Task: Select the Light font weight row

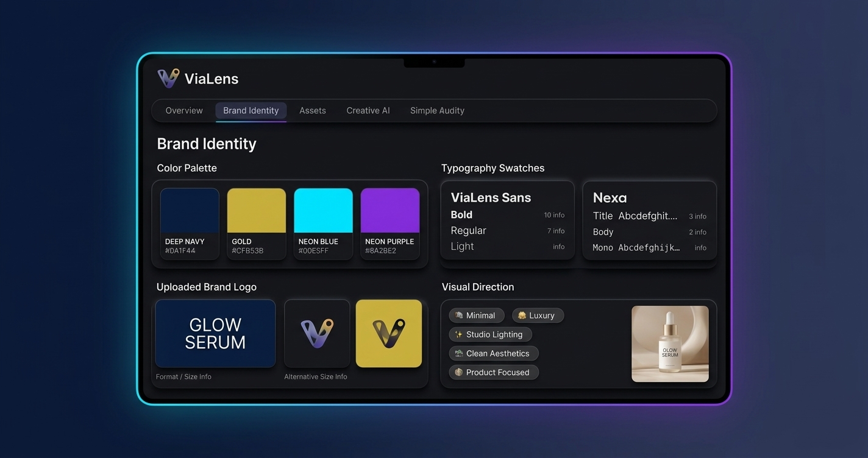Action: (507, 247)
